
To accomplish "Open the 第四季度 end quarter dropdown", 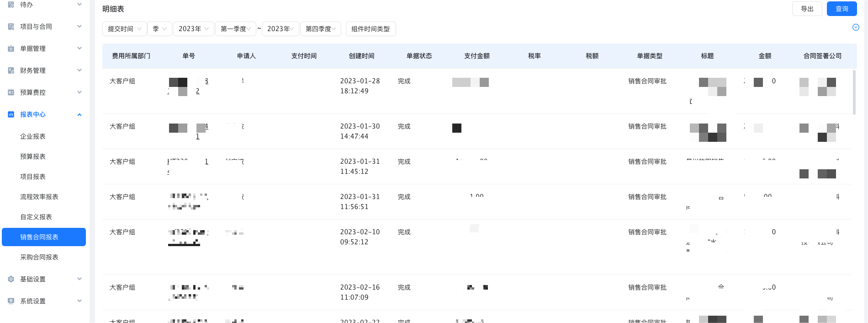I will click(x=320, y=29).
